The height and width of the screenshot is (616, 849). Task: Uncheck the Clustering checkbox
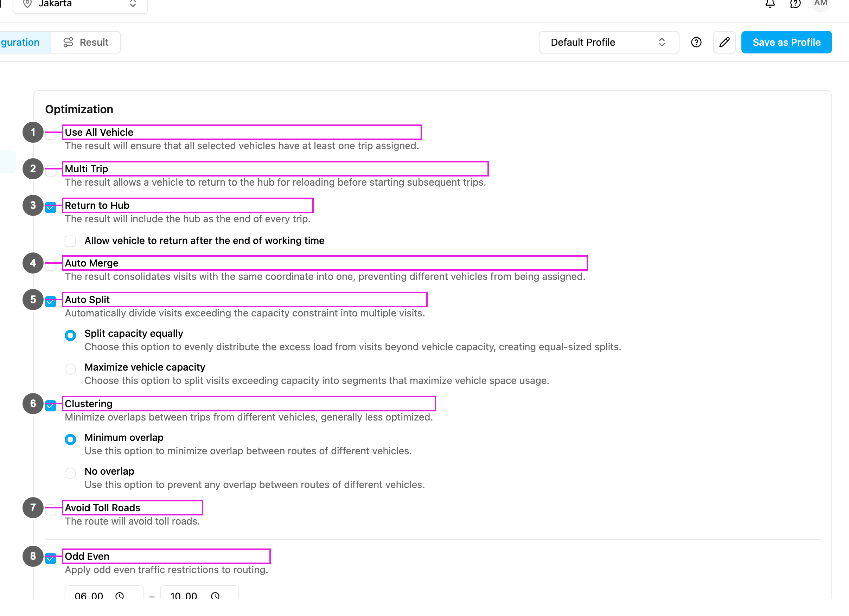(x=51, y=406)
